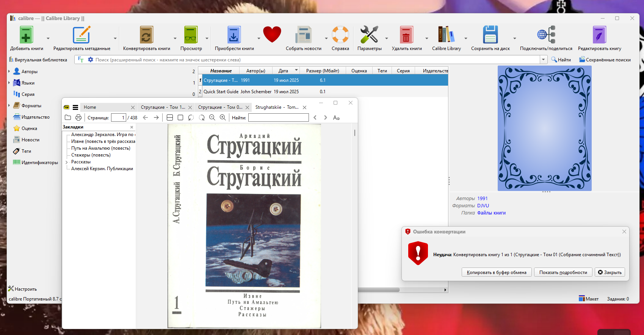Switch to tab Стругацкие - Том 0...
This screenshot has width=644, height=335.
click(220, 107)
